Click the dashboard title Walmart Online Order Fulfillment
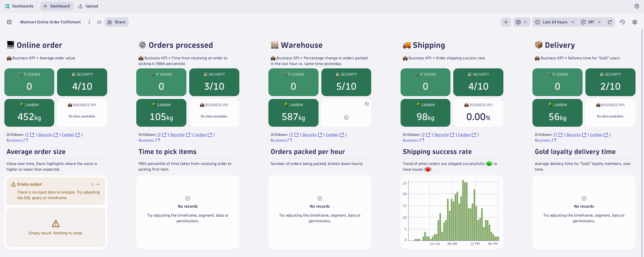 pyautogui.click(x=50, y=22)
